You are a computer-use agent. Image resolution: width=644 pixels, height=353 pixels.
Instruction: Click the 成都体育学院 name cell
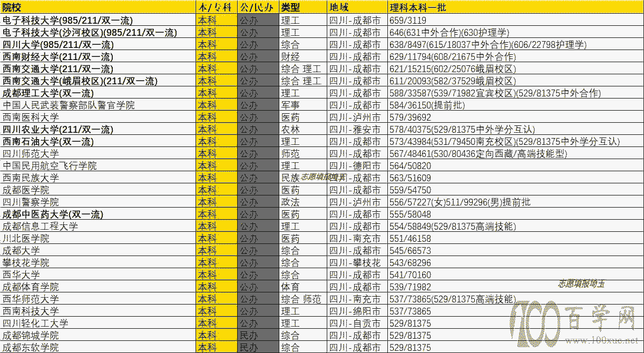[98, 287]
